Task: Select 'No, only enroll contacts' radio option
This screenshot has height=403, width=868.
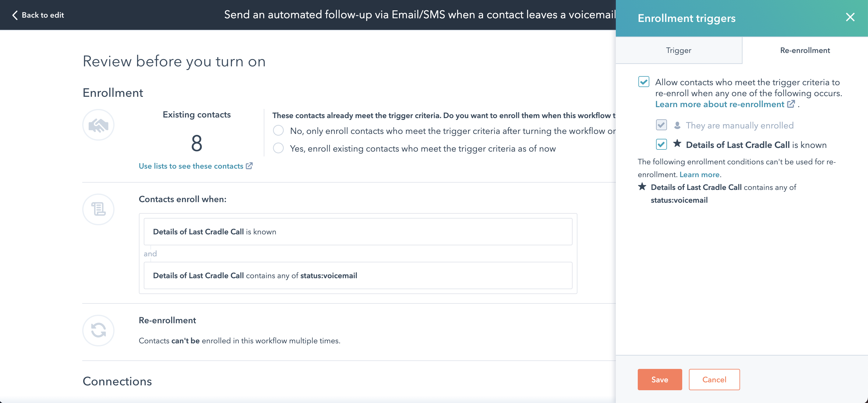Action: [x=278, y=131]
